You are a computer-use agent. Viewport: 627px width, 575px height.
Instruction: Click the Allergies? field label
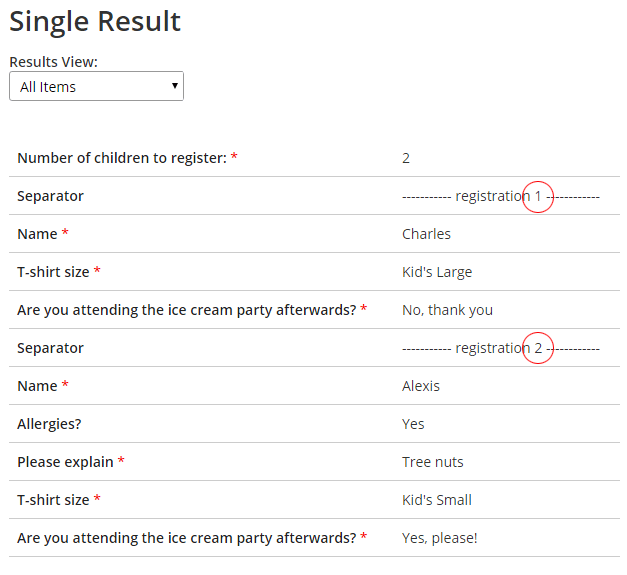tap(49, 424)
